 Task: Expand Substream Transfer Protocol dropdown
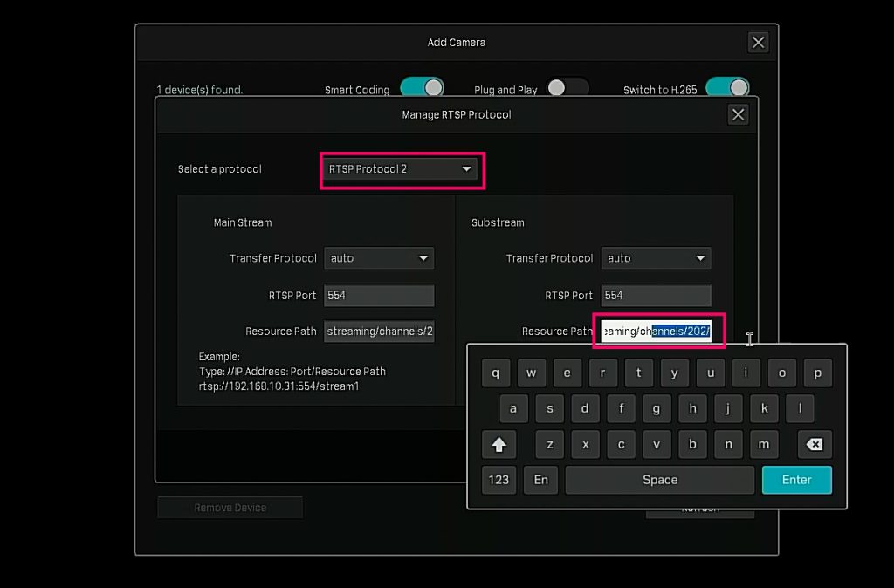coord(655,258)
